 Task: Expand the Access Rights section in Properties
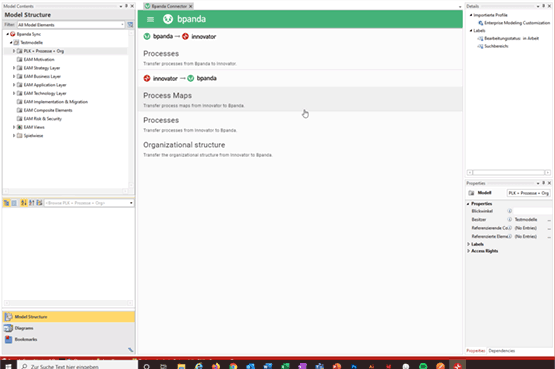click(468, 251)
